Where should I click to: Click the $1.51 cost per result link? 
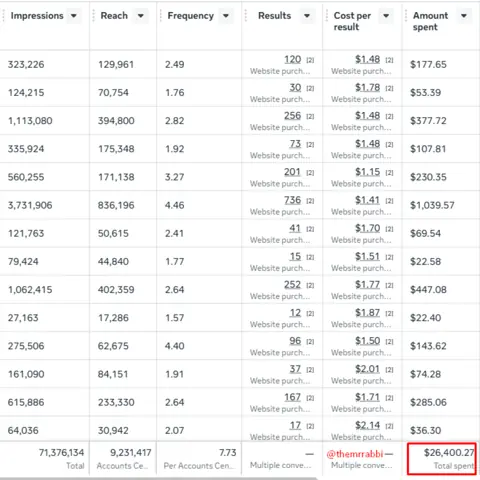point(368,257)
